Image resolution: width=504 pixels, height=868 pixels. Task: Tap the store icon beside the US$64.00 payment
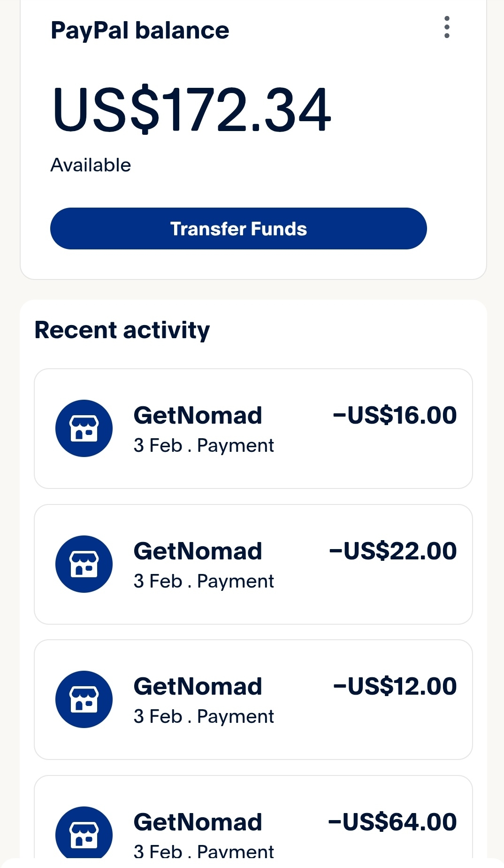84,834
